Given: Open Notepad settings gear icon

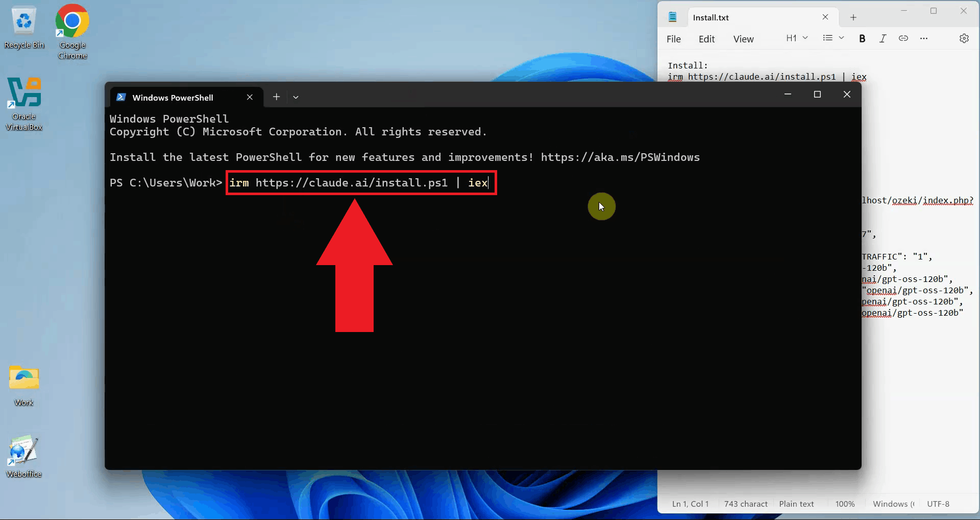Looking at the screenshot, I should [964, 39].
